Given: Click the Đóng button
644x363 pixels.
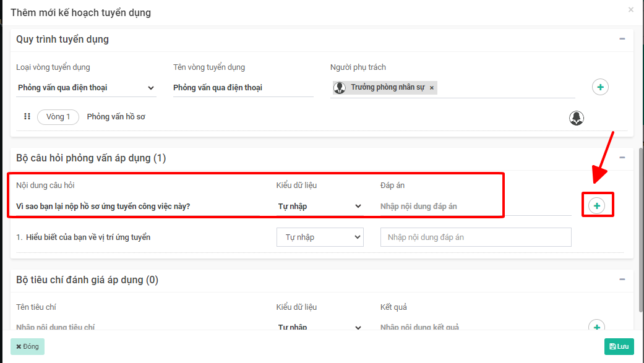Looking at the screenshot, I should point(27,346).
